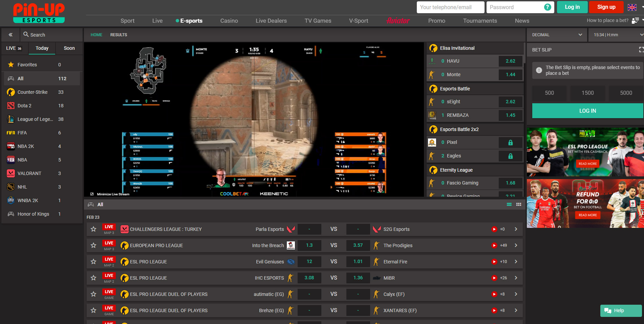Screen dimensions: 644x324
Task: Expand the Parla Esports vs S2G Esports row chevron
Action: (516, 229)
